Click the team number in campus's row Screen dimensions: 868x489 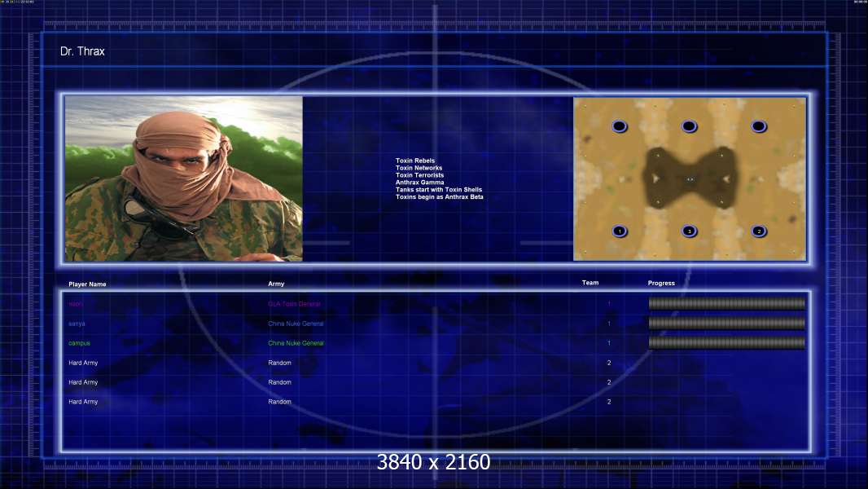coord(609,343)
